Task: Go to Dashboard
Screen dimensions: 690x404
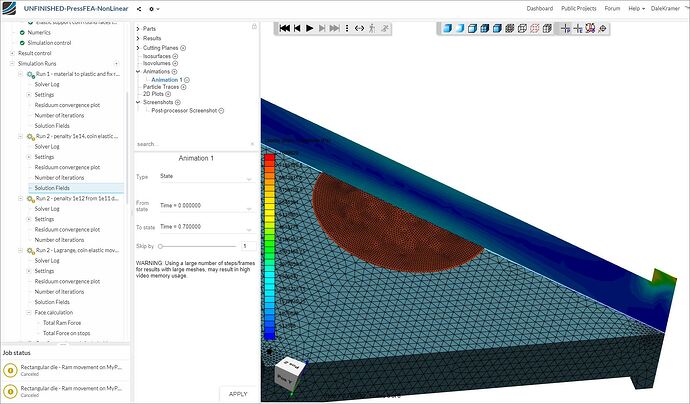Action: click(x=540, y=8)
